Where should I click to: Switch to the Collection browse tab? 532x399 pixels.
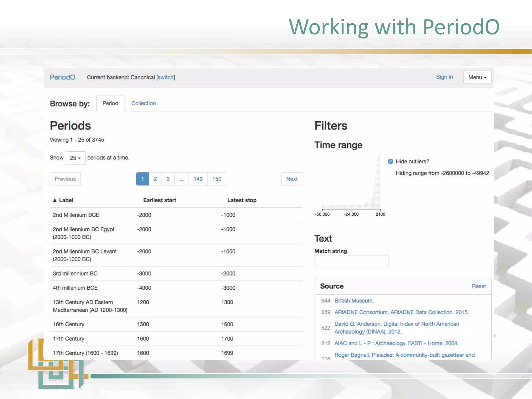(x=143, y=103)
